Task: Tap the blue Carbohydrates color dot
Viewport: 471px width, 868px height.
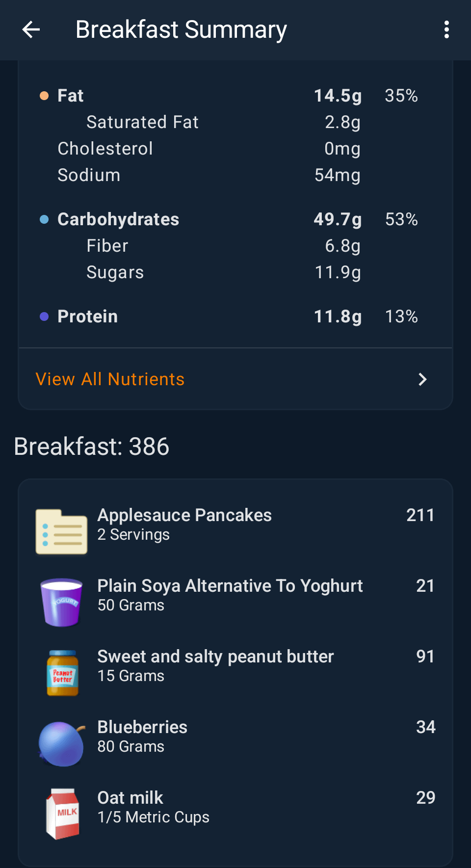Action: [44, 219]
